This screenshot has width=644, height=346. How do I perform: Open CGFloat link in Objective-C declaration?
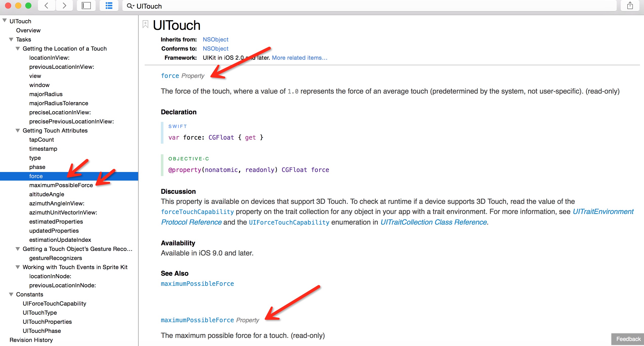tap(294, 170)
